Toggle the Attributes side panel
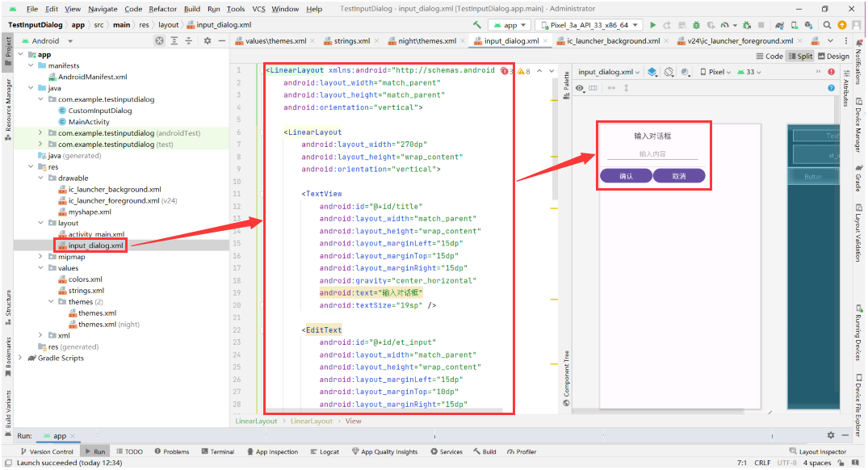Screen dimensions: 868x470 click(846, 89)
